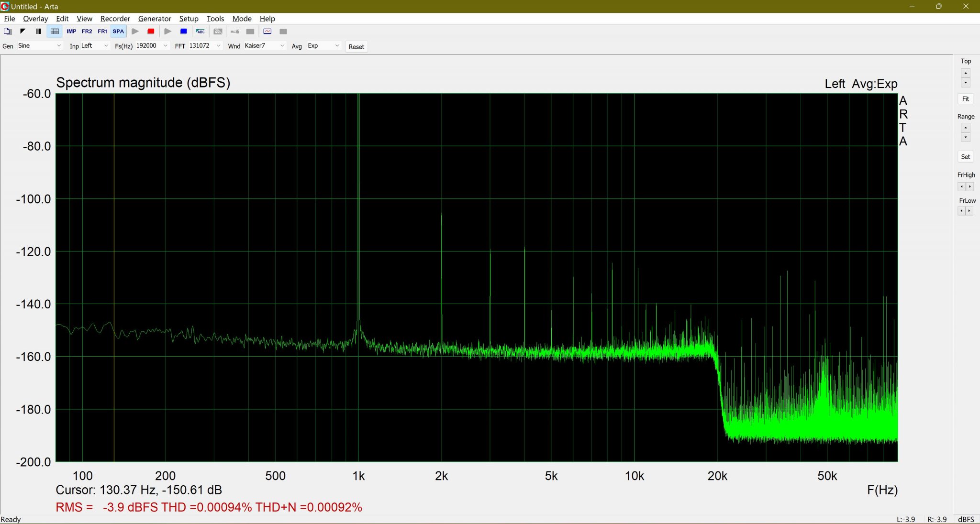The width and height of the screenshot is (980, 524).
Task: Click the Set button
Action: click(966, 157)
